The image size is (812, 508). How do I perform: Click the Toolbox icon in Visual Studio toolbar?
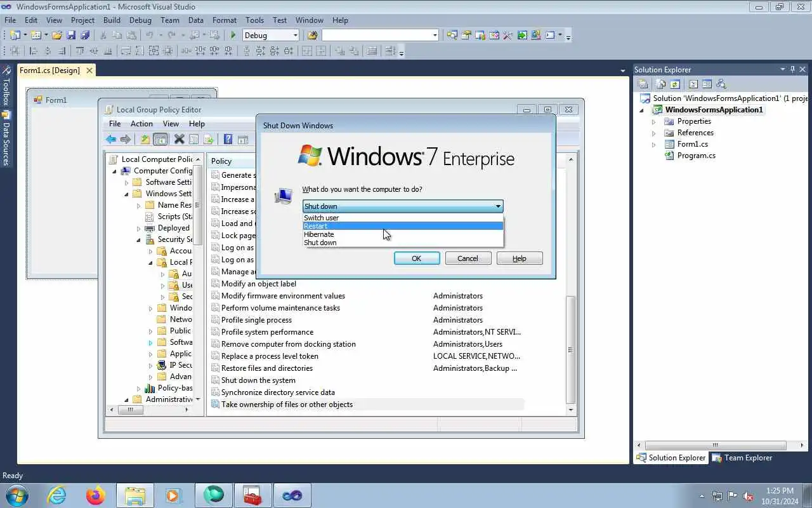[x=507, y=36]
